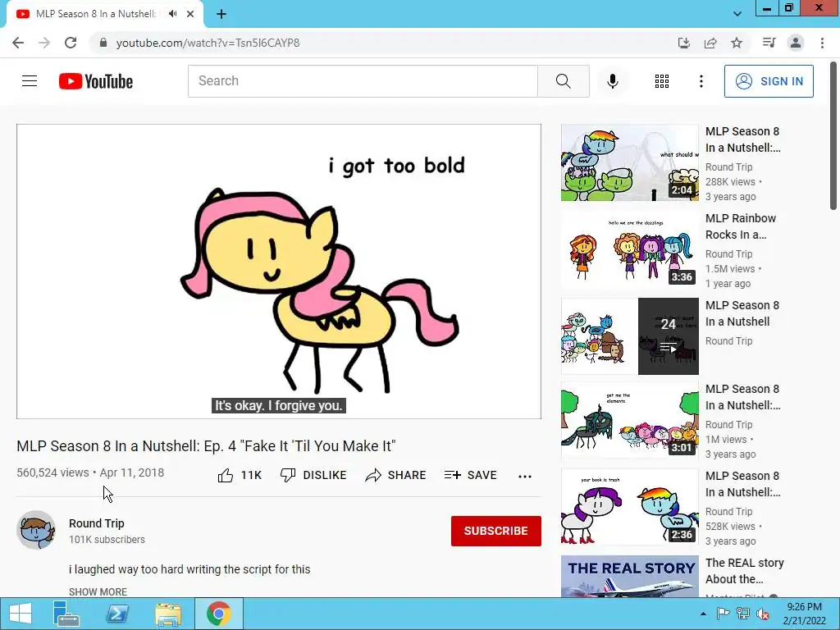Open the network tray icon

pyautogui.click(x=743, y=614)
